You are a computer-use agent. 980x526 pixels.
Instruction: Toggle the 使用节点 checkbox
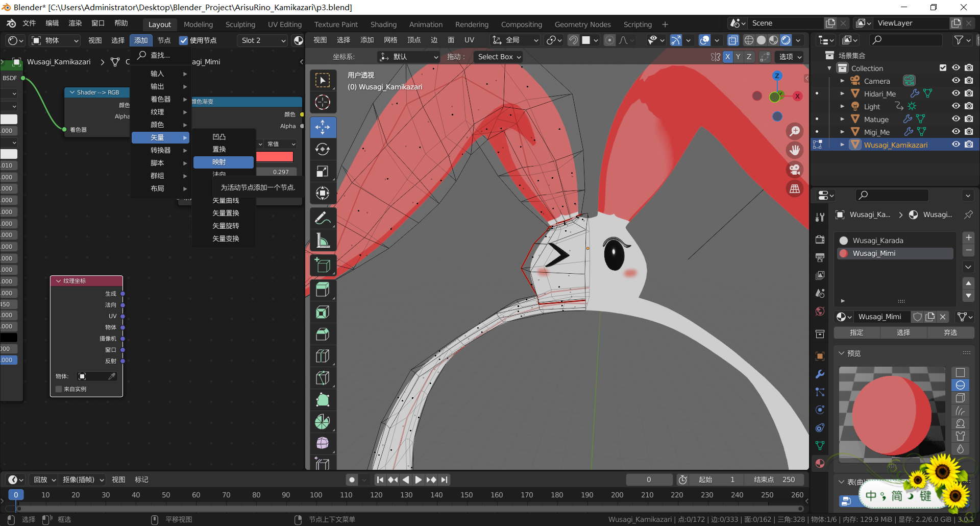[x=183, y=40]
